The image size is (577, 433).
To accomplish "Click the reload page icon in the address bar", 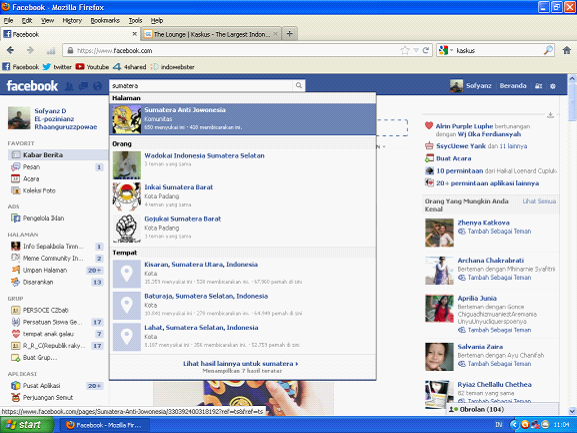I will pos(426,50).
